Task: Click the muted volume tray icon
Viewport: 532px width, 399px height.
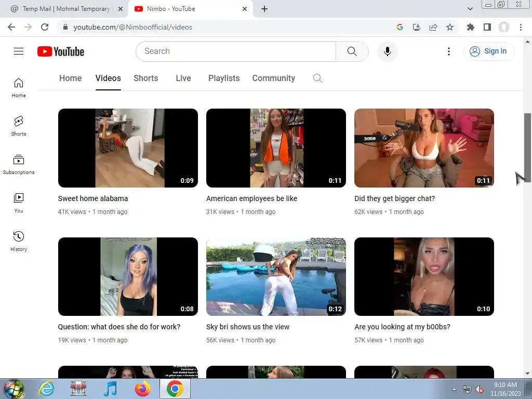Action: pos(480,390)
